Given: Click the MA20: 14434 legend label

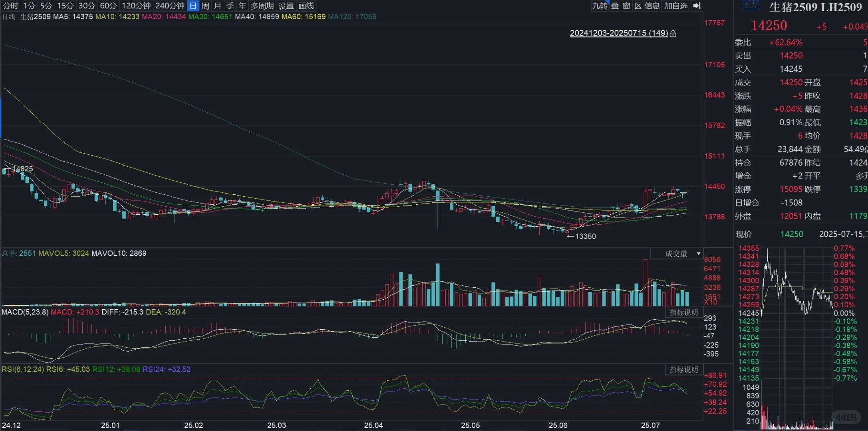Looking at the screenshot, I should pyautogui.click(x=164, y=17).
